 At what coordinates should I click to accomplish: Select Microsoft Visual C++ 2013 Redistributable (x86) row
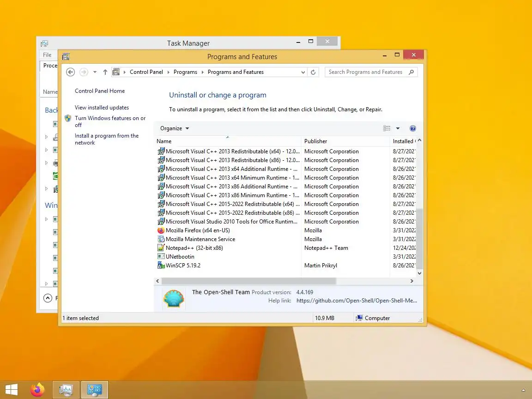(x=286, y=160)
